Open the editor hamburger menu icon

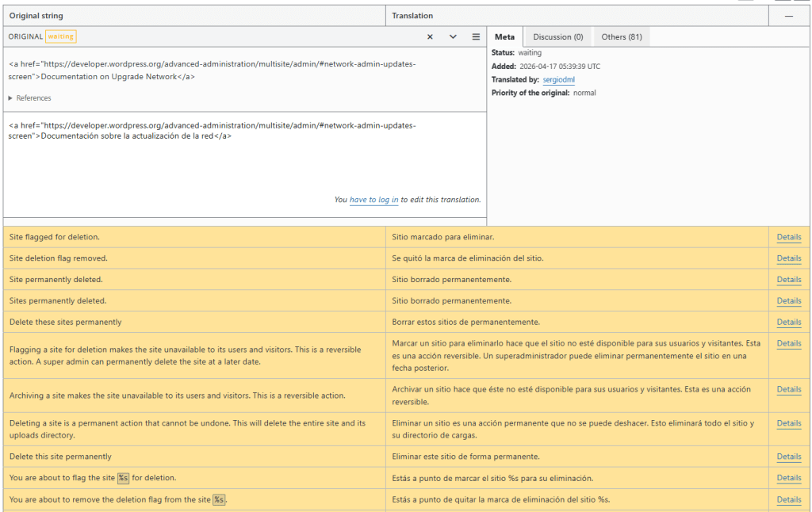click(476, 36)
